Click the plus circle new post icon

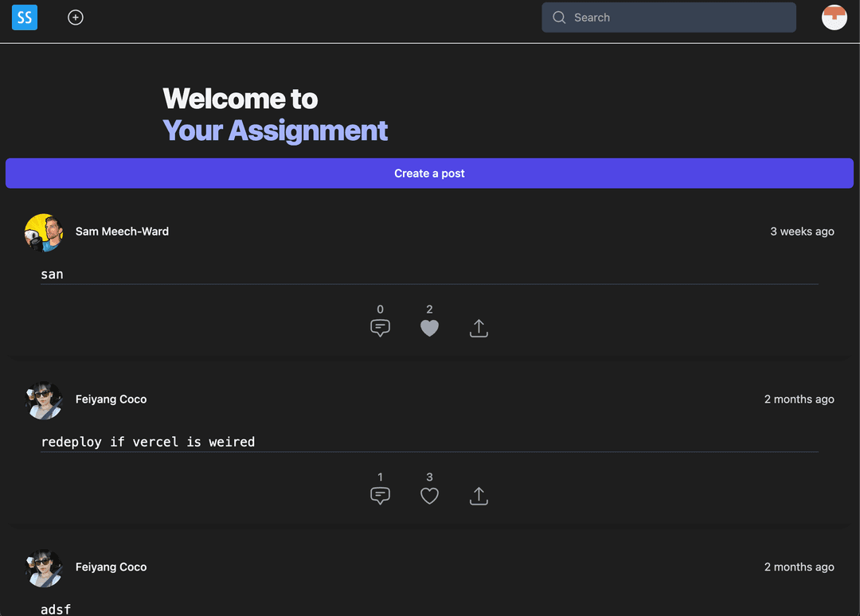[x=76, y=18]
